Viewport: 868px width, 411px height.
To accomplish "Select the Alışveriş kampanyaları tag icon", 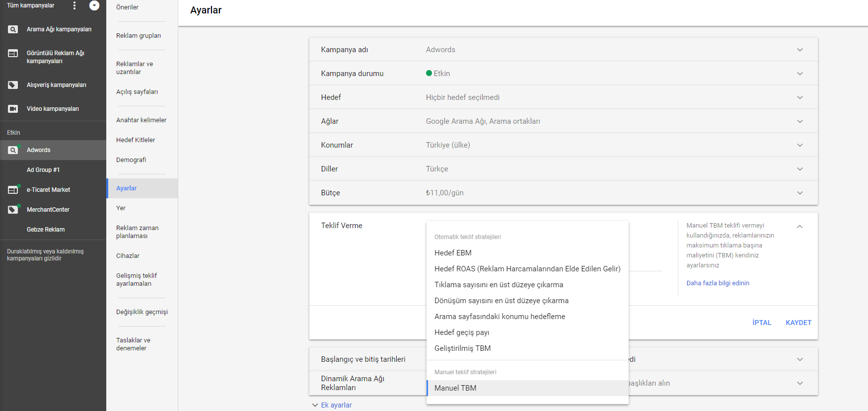I will pyautogui.click(x=13, y=85).
